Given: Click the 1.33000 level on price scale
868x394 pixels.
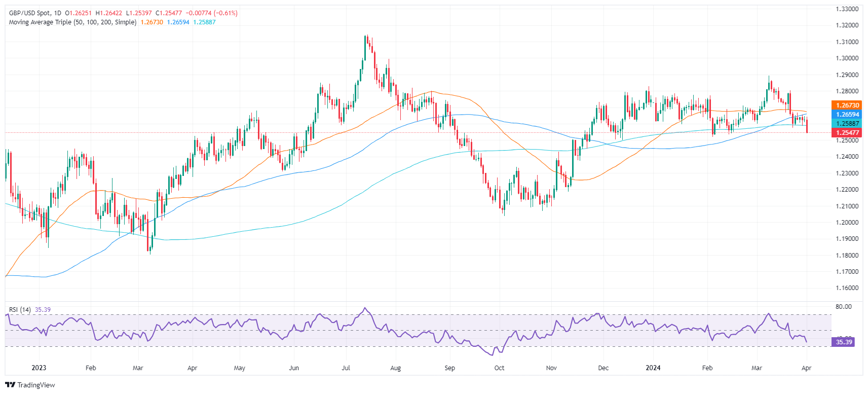Looking at the screenshot, I should (x=847, y=9).
